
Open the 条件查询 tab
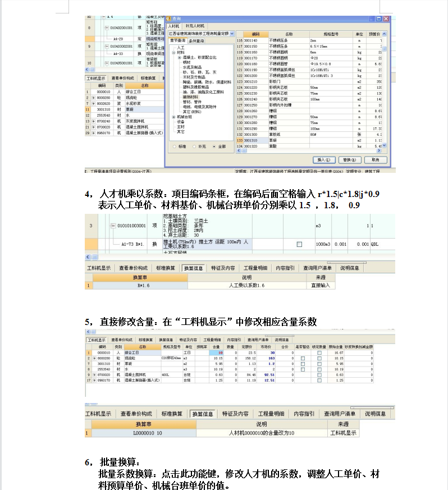[x=196, y=41]
